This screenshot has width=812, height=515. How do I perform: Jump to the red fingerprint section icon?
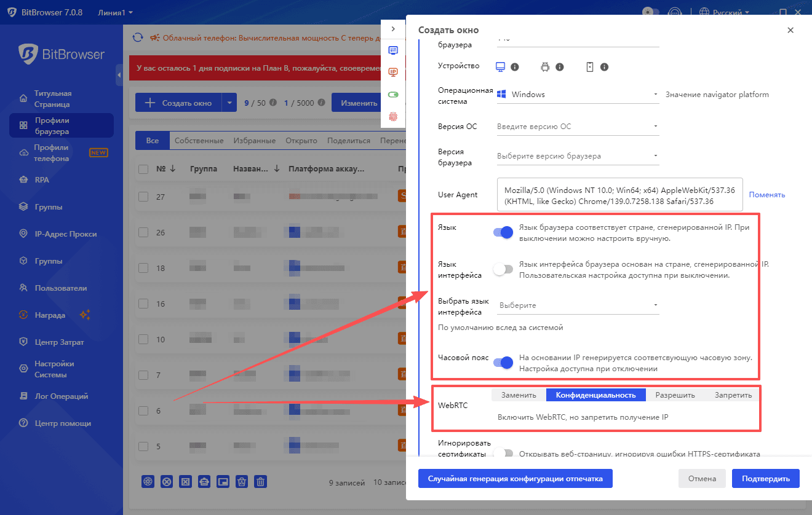pyautogui.click(x=393, y=116)
